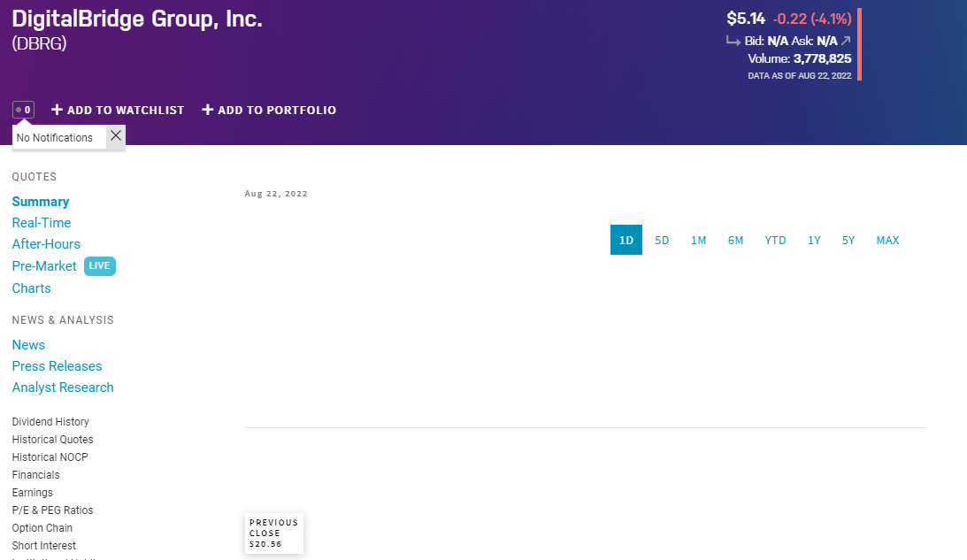Switch chart to YTD view

[x=775, y=240]
